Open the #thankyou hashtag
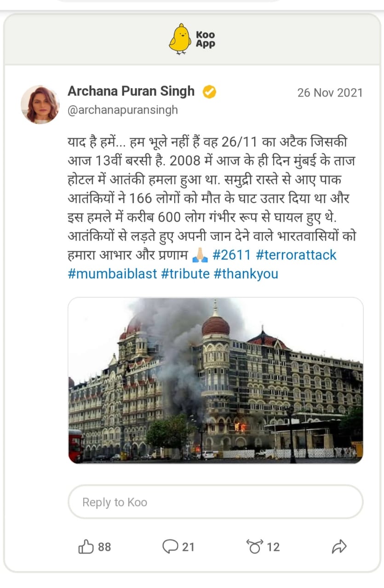Screen dimensions: 384x588 (246, 274)
